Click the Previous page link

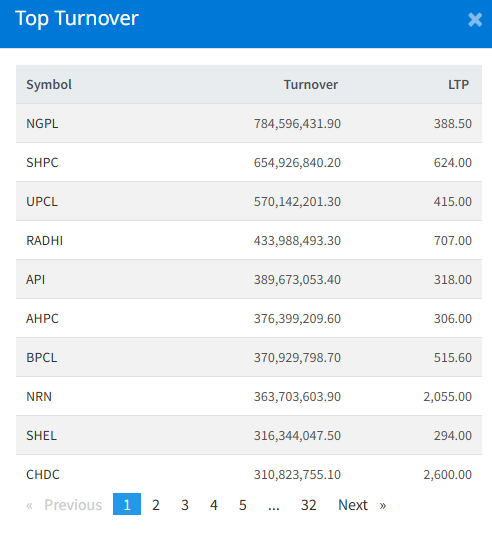click(x=64, y=505)
